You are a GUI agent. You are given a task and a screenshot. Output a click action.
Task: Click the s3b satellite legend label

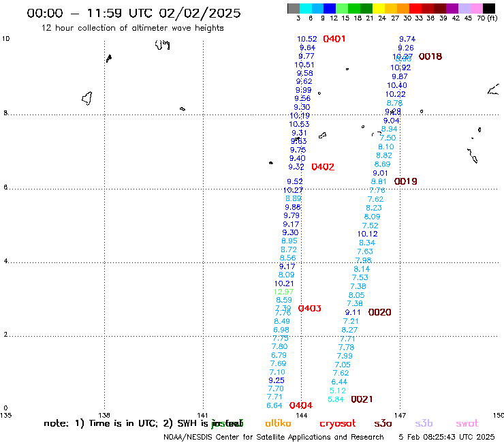[424, 423]
